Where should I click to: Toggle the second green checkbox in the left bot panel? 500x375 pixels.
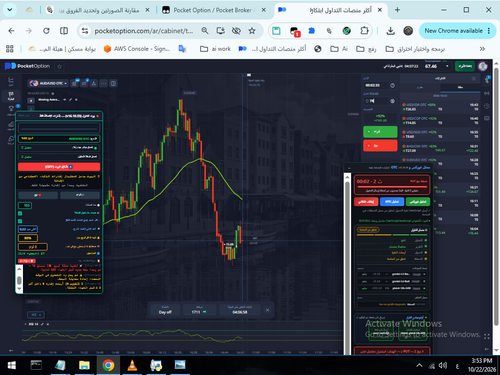pyautogui.click(x=20, y=221)
